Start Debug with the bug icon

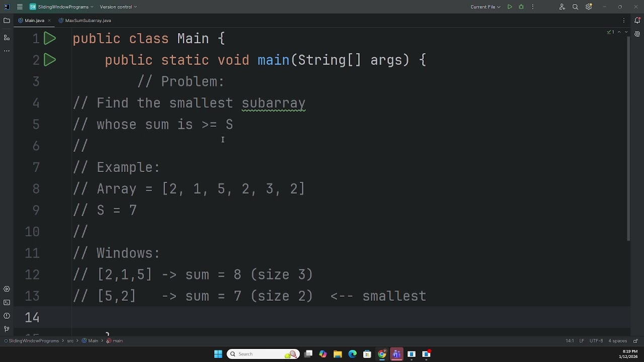click(521, 7)
